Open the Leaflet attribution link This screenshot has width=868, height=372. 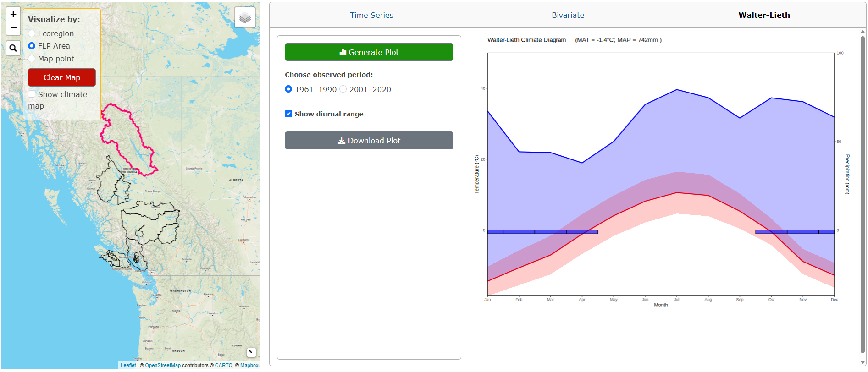click(128, 365)
